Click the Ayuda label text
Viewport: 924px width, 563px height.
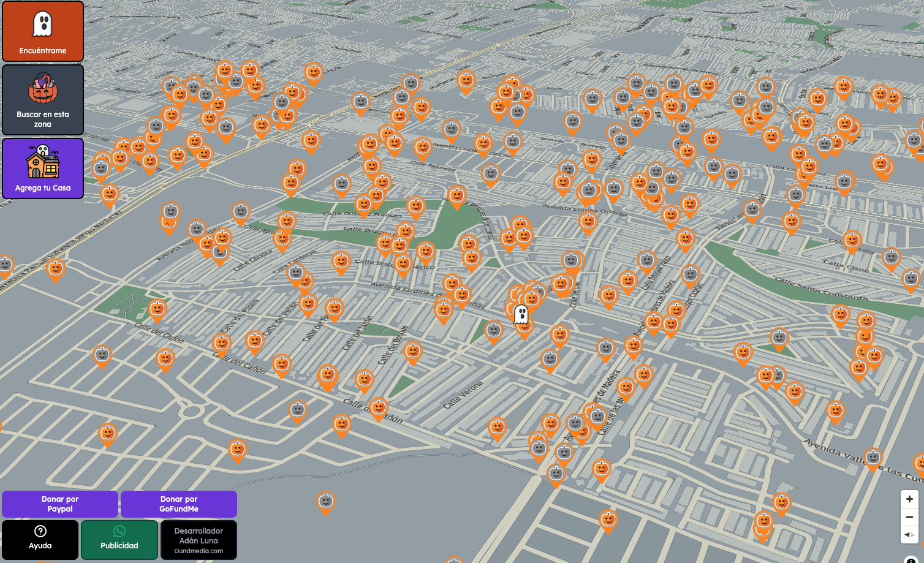(x=40, y=546)
